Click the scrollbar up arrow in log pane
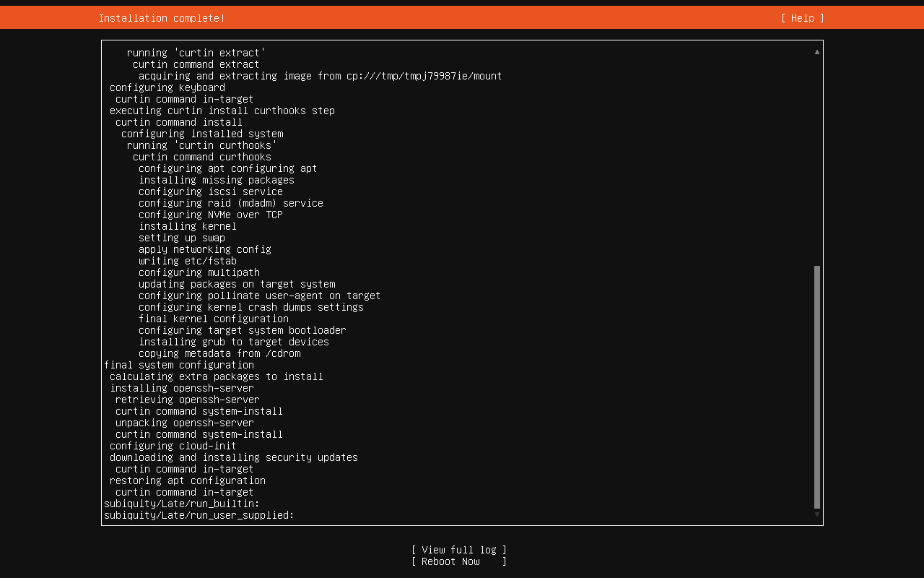The height and width of the screenshot is (578, 924). [x=817, y=52]
